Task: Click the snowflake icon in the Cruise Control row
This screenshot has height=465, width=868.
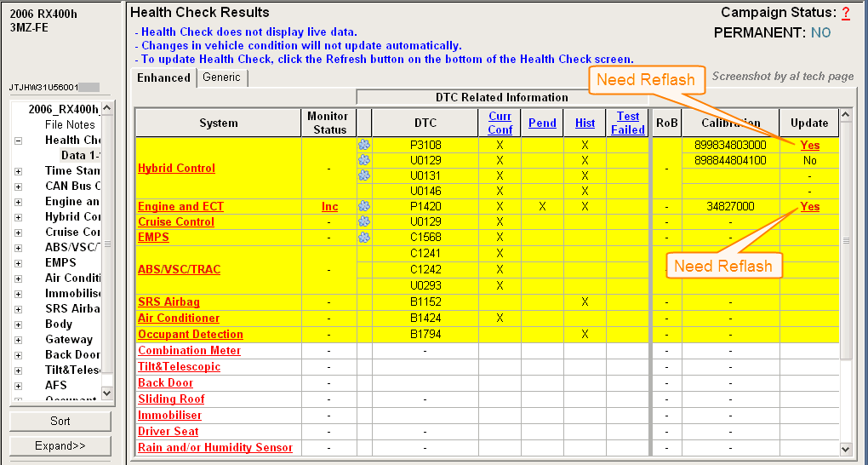Action: point(364,222)
